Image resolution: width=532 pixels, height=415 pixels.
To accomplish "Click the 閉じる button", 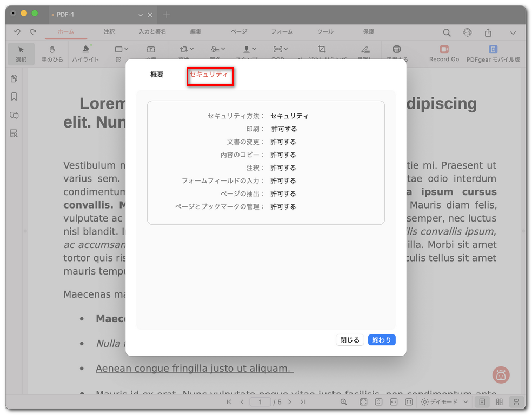I will [349, 340].
